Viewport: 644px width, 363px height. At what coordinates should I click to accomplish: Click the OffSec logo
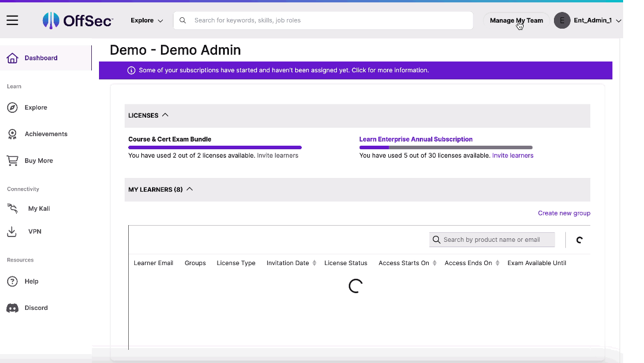pyautogui.click(x=78, y=20)
